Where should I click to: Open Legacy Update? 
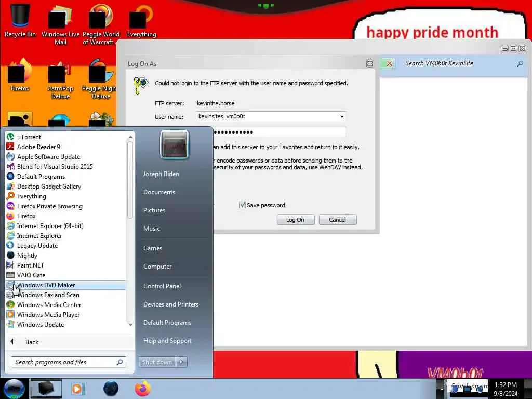[x=65, y=245]
